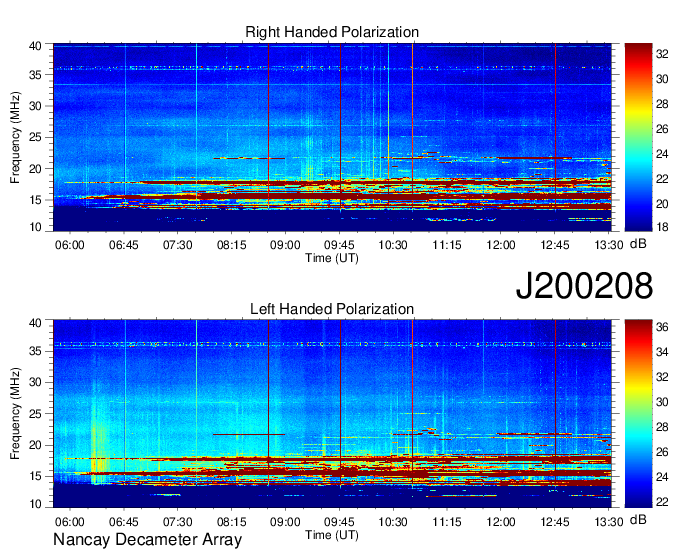Screen dimensions: 680x552
Task: Click the 15 MHz frequency tick of Right Handed plot
Action: (35, 200)
